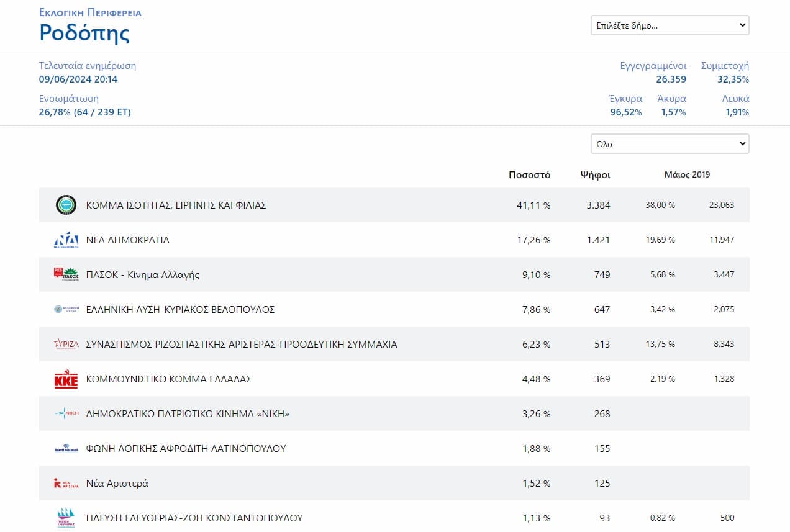Screen dimensions: 790x532
Task: Click the Εκλογική Περιφέρεια label
Action: coord(90,12)
